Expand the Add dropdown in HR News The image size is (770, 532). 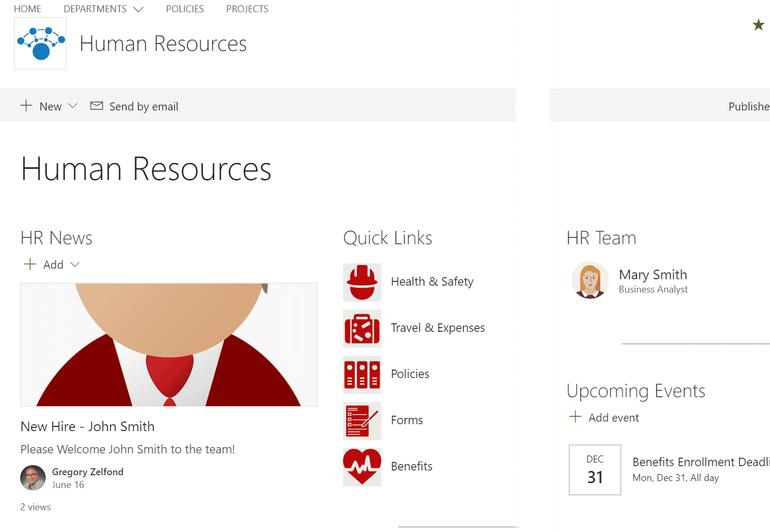pyautogui.click(x=75, y=264)
